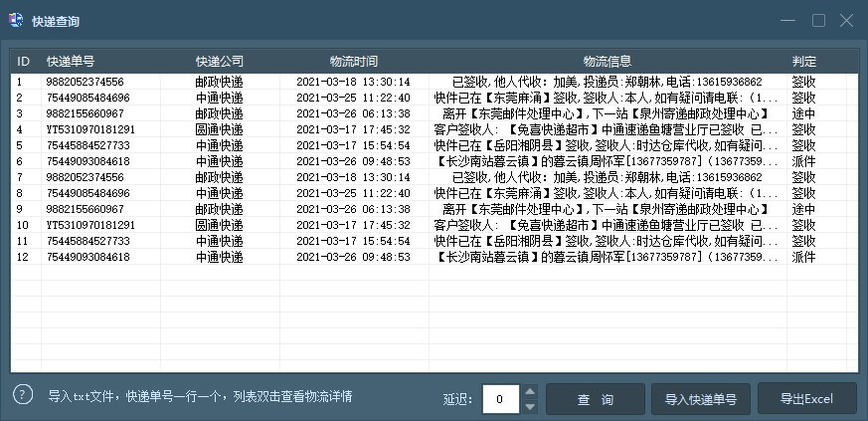Click the 导出Excel export button

click(x=806, y=399)
